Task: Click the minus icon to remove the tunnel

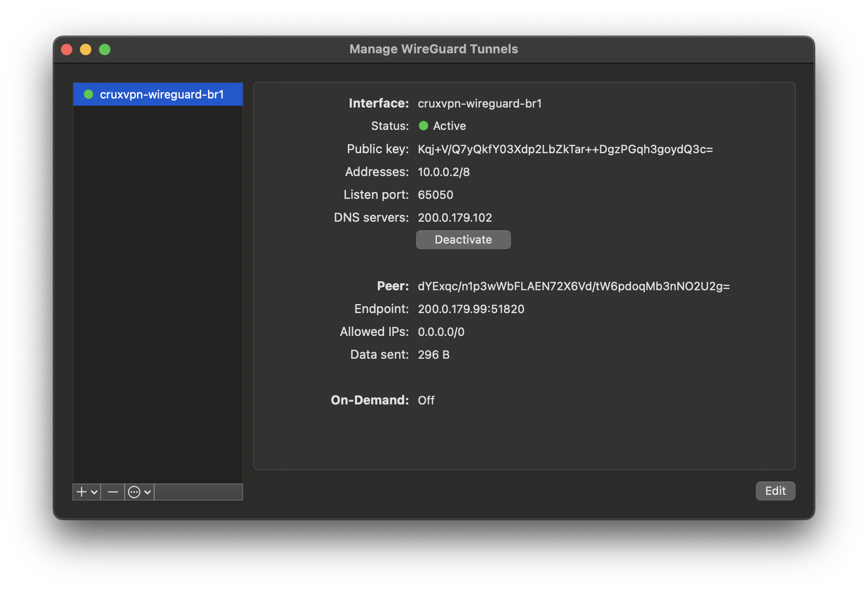Action: coord(113,492)
